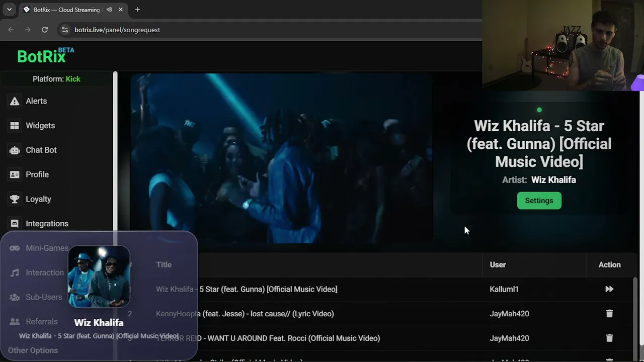The width and height of the screenshot is (644, 362).
Task: Click the Profile card icon
Action: pyautogui.click(x=15, y=174)
